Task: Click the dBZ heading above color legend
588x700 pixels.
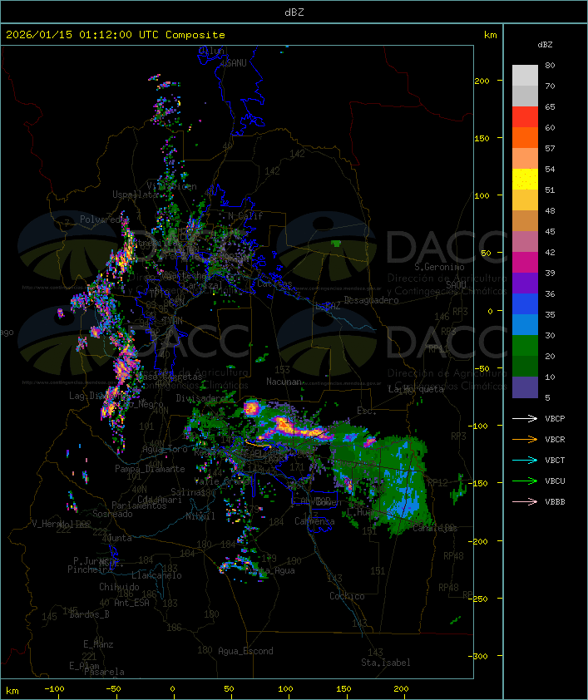Action: 545,45
